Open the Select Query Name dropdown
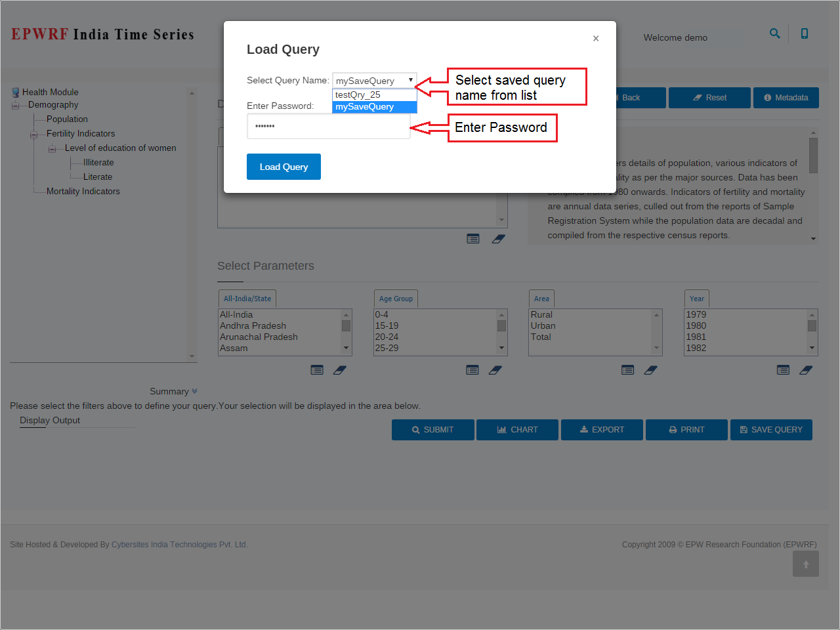The width and height of the screenshot is (840, 630). (374, 81)
